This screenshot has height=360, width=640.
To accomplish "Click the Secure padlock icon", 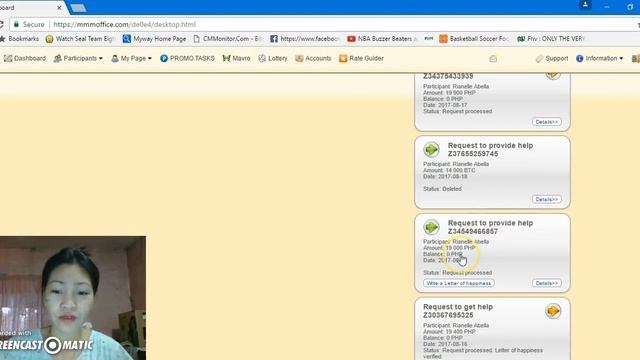I will [x=16, y=24].
